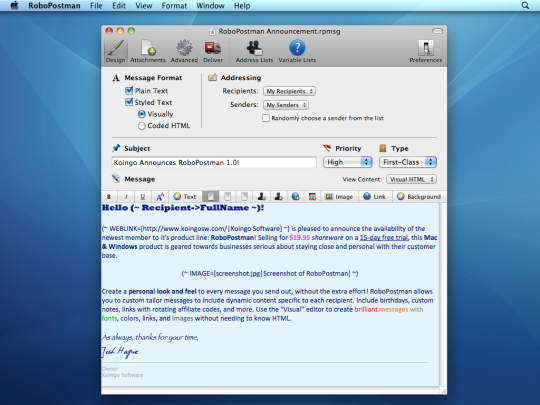The image size is (540, 405).
Task: Uncheck the Plain Text checkbox
Action: pos(129,91)
